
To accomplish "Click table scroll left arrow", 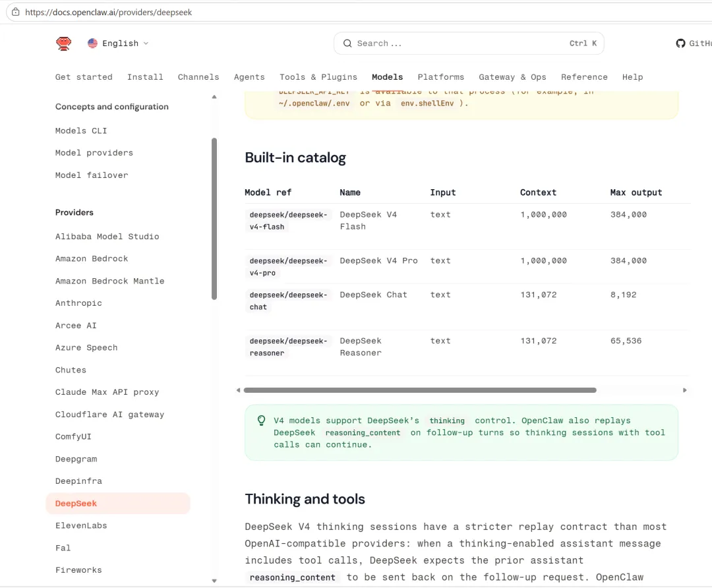I will point(239,390).
